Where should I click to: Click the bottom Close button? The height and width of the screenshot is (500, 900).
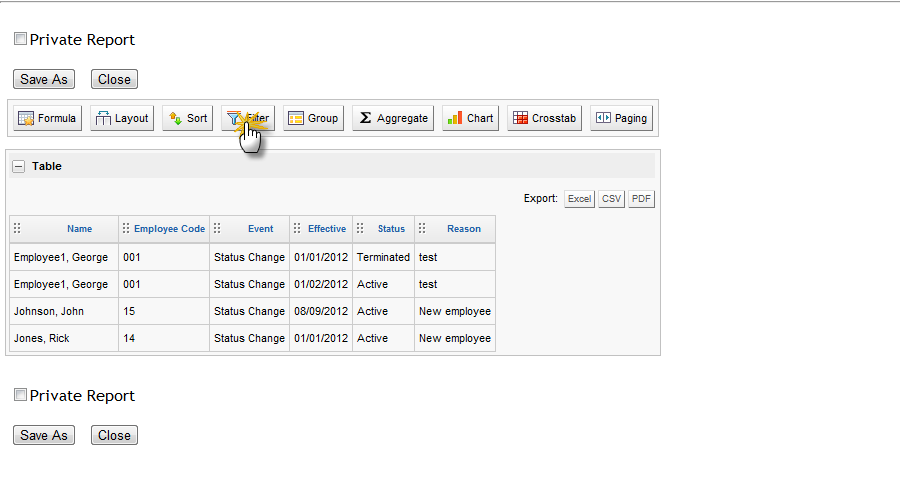[x=114, y=435]
